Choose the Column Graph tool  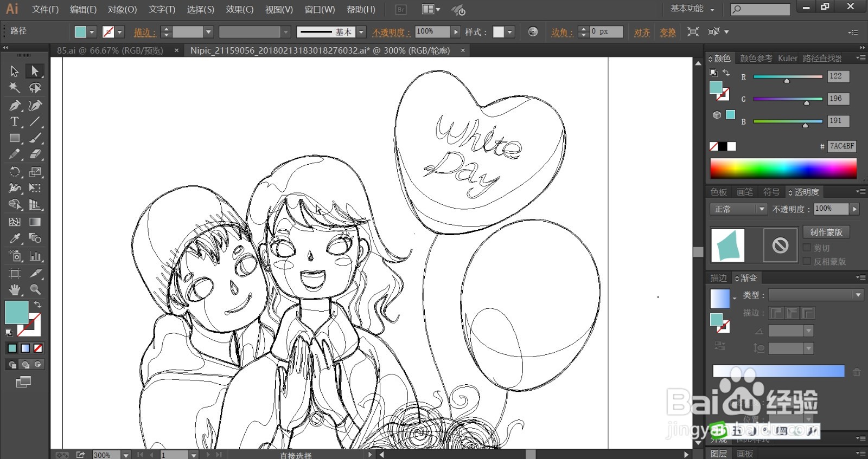35,256
